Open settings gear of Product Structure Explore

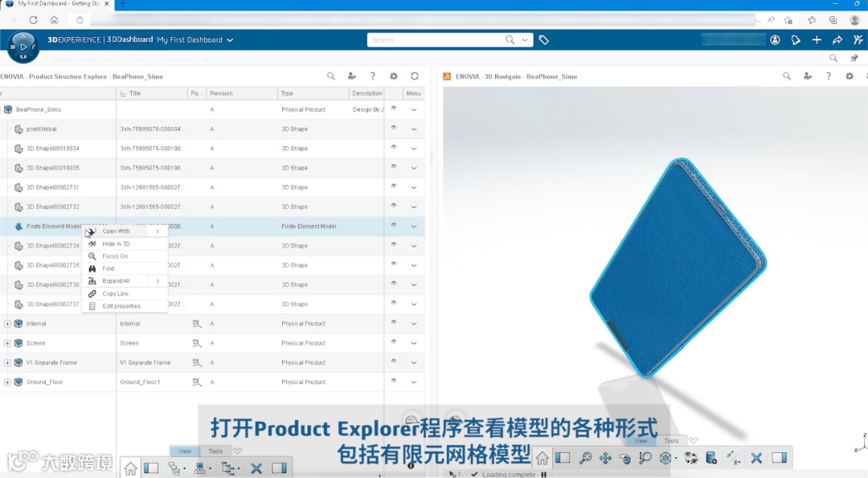click(x=394, y=76)
